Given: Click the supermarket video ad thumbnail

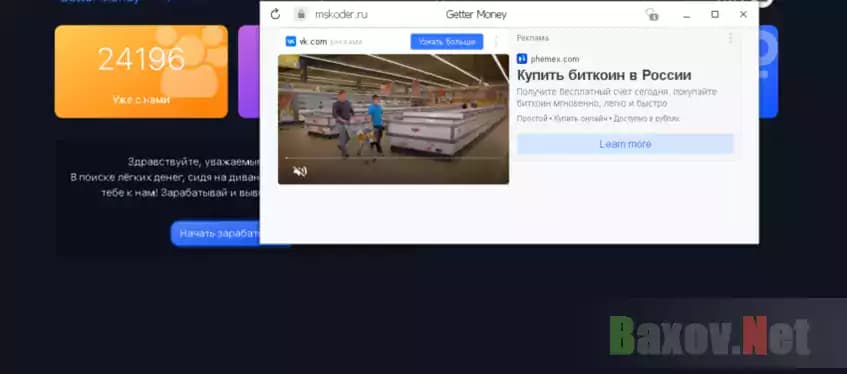Looking at the screenshot, I should click(393, 119).
